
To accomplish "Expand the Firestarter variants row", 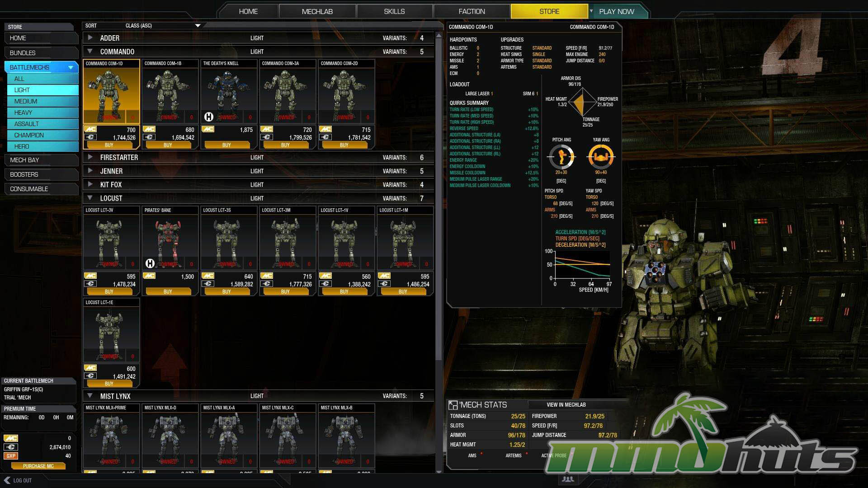I will click(x=90, y=157).
